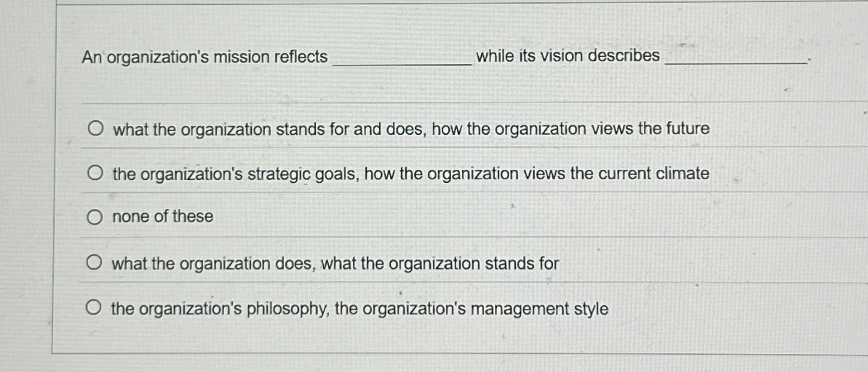
Task: Click the question text about organization's mission
Action: pyautogui.click(x=205, y=56)
